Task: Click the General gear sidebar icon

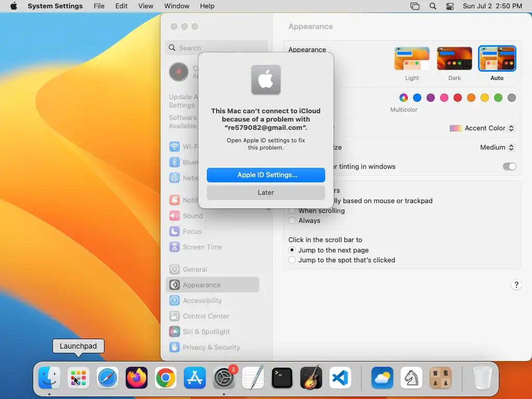Action: coord(175,270)
